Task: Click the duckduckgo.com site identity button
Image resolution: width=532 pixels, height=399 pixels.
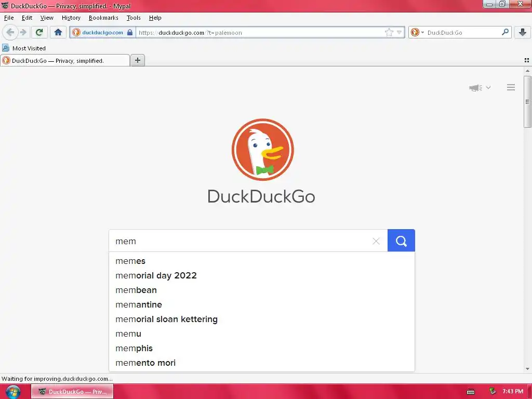Action: [102, 33]
